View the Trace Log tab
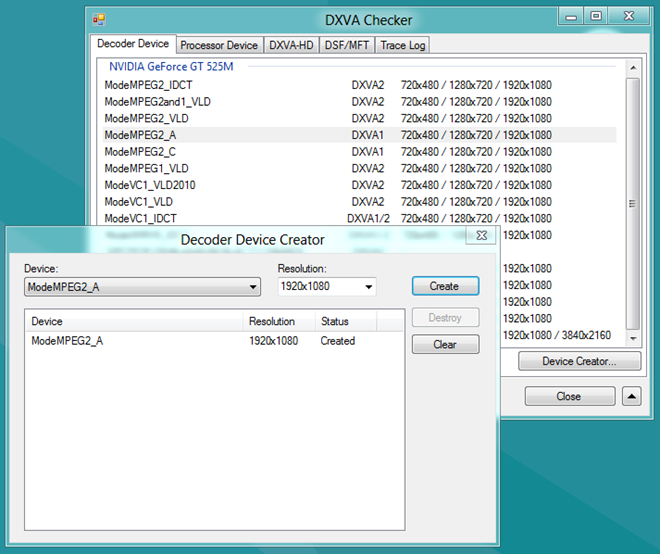Image resolution: width=660 pixels, height=554 pixels. (x=402, y=45)
